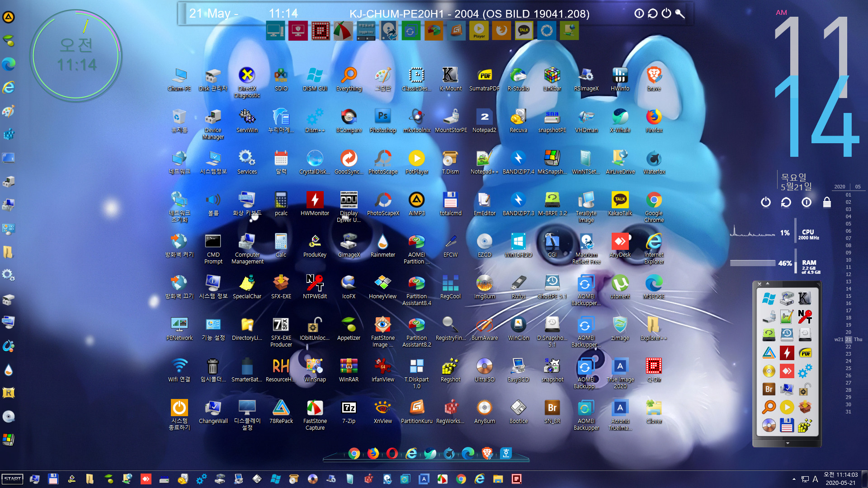Viewport: 868px width, 488px height.
Task: Open the HWinfo desktop icon
Action: tap(620, 80)
